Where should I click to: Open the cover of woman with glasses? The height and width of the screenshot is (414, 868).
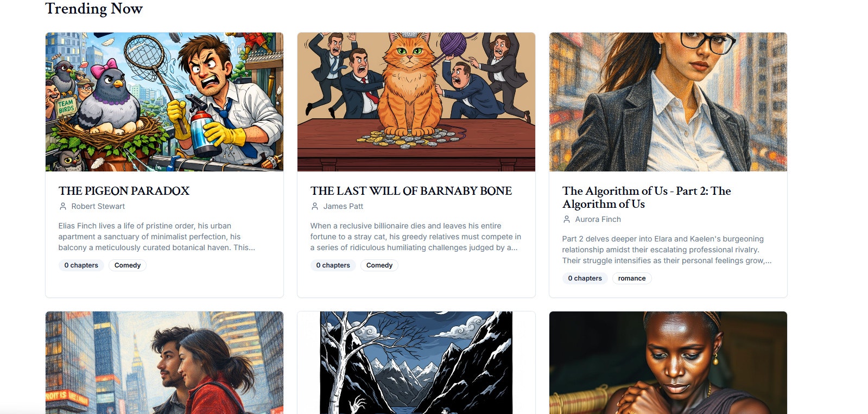pos(668,102)
